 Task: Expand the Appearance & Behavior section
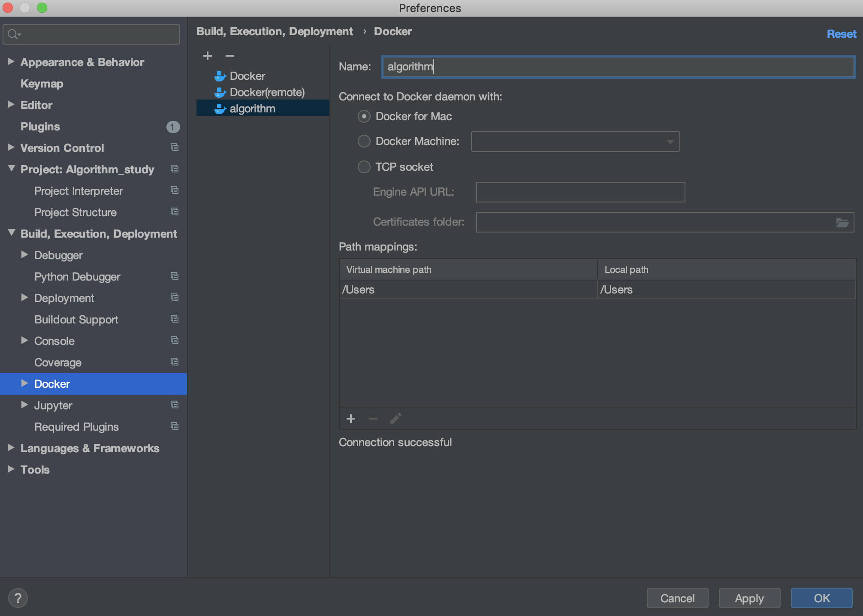11,62
